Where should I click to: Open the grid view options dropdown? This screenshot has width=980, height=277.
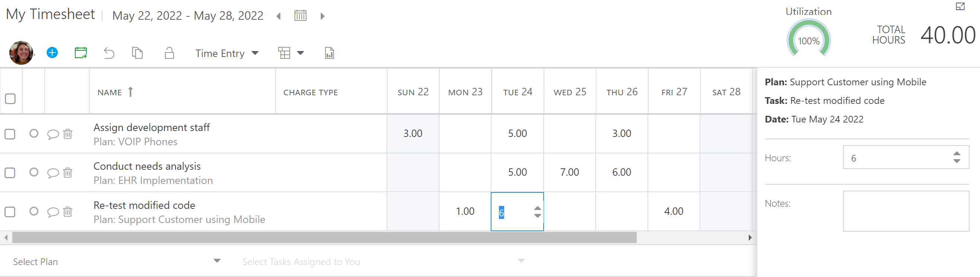click(x=301, y=53)
